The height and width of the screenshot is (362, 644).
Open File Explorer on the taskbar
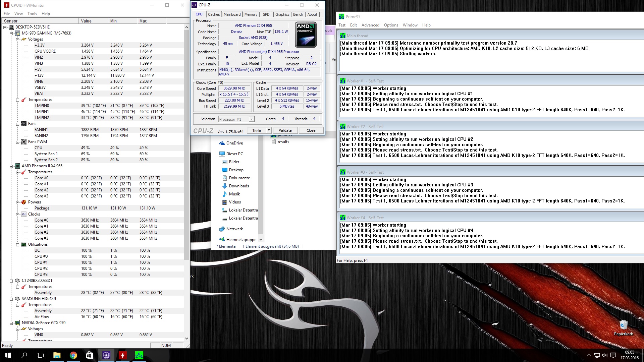click(x=57, y=355)
